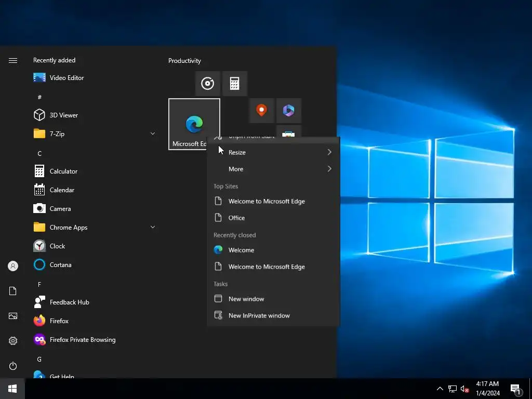Open Settings via the gear icon
Viewport: 532px width, 399px height.
point(13,341)
